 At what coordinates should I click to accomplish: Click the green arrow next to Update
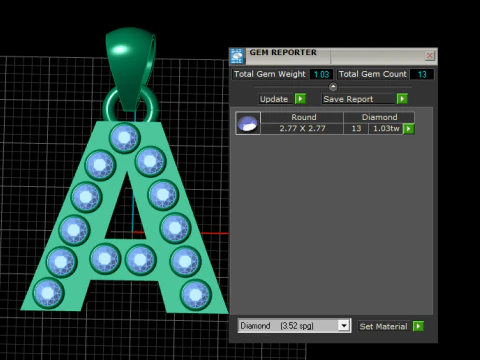[x=300, y=99]
